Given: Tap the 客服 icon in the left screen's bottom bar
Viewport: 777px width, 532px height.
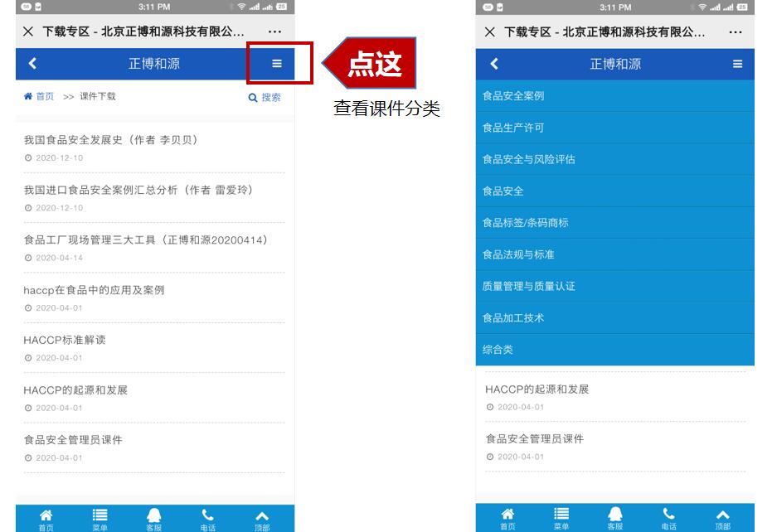Looking at the screenshot, I should click(153, 519).
